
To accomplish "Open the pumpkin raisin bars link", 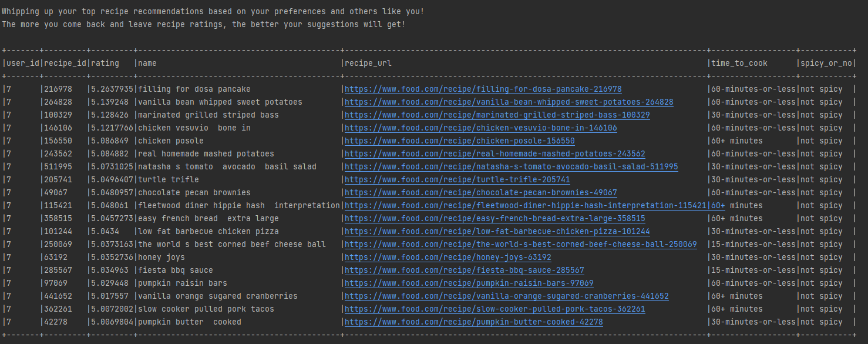I will point(469,283).
